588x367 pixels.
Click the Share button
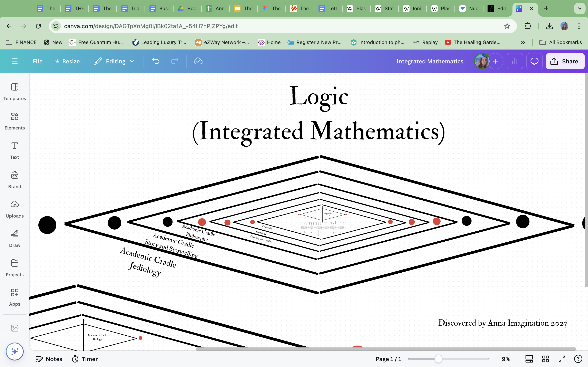565,61
